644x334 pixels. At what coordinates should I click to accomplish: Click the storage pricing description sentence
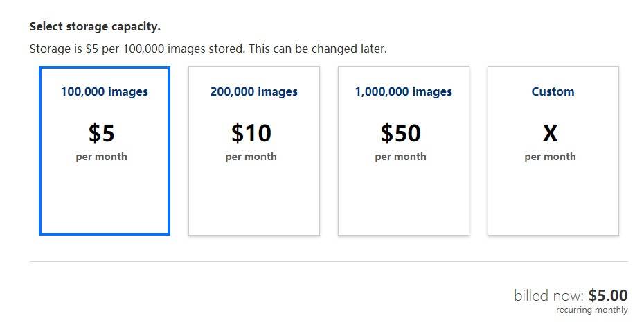tap(208, 49)
